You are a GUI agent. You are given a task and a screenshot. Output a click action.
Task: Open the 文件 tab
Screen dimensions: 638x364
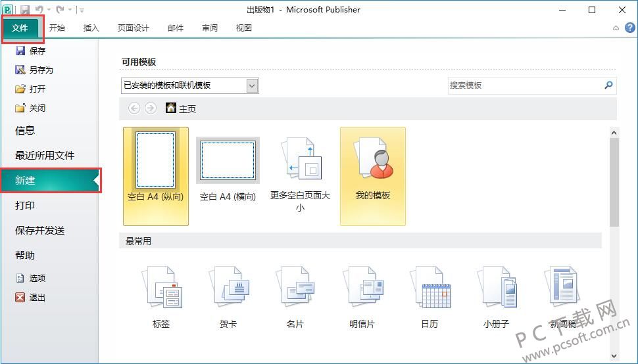[x=20, y=28]
